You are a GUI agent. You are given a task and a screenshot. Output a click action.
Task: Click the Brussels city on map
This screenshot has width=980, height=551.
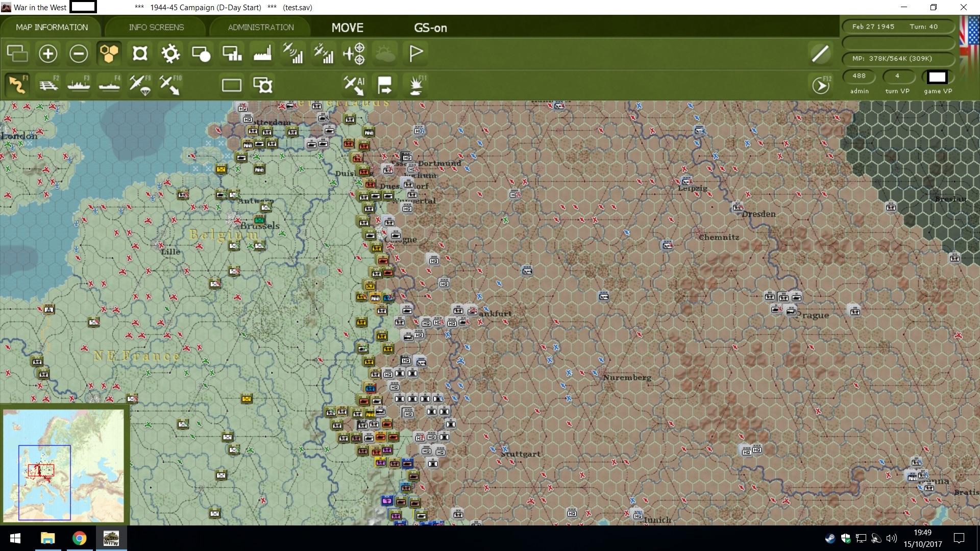(x=260, y=226)
